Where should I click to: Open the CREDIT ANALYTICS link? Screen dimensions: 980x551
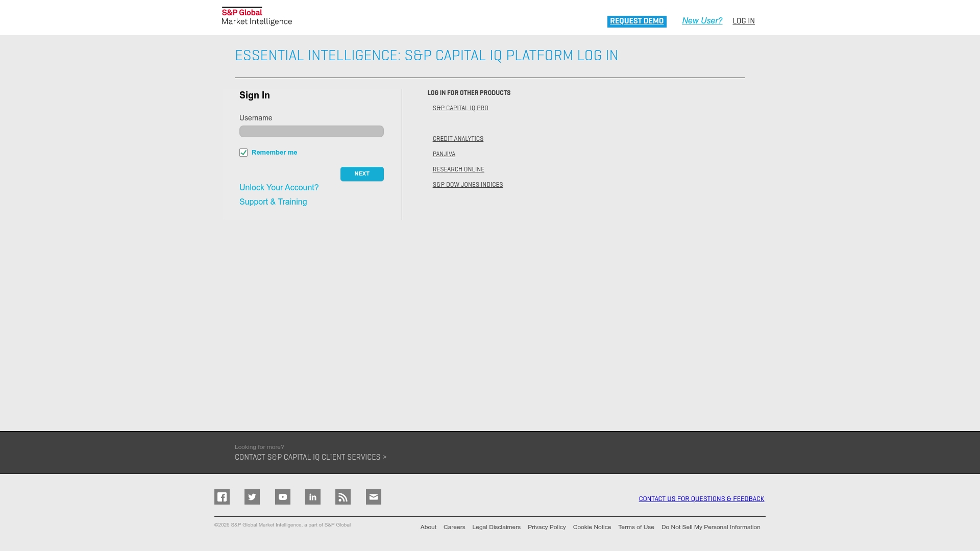458,138
